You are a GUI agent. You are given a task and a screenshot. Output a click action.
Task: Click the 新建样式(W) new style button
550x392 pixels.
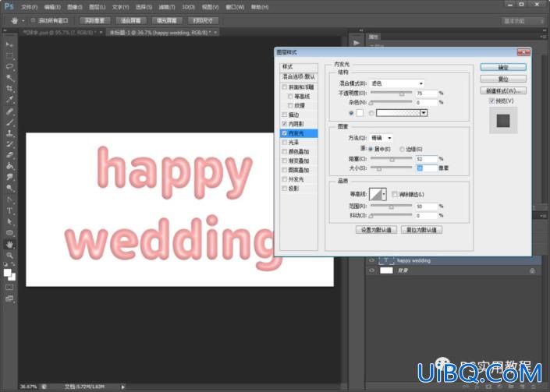(x=503, y=90)
